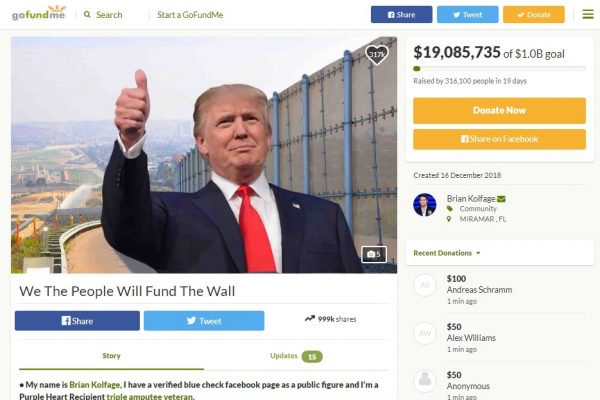Click the header Donate button
Image resolution: width=600 pixels, height=400 pixels.
pyautogui.click(x=534, y=15)
